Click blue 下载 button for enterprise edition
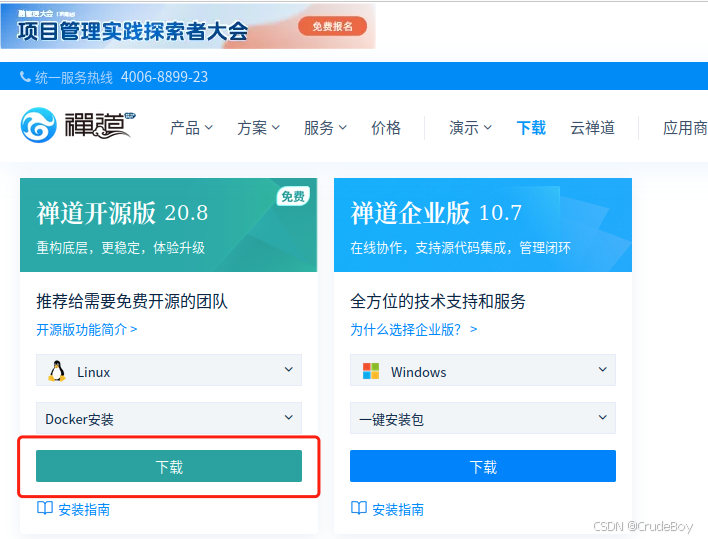The width and height of the screenshot is (708, 539). pyautogui.click(x=483, y=466)
